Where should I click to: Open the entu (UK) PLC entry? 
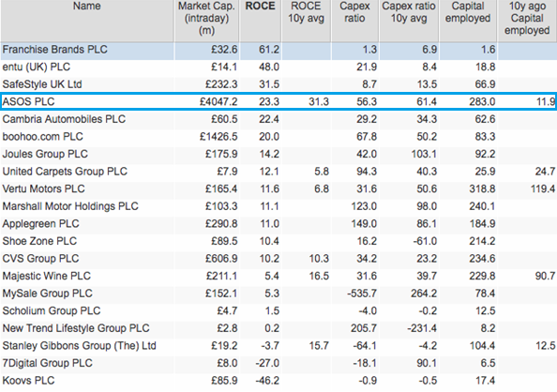37,67
